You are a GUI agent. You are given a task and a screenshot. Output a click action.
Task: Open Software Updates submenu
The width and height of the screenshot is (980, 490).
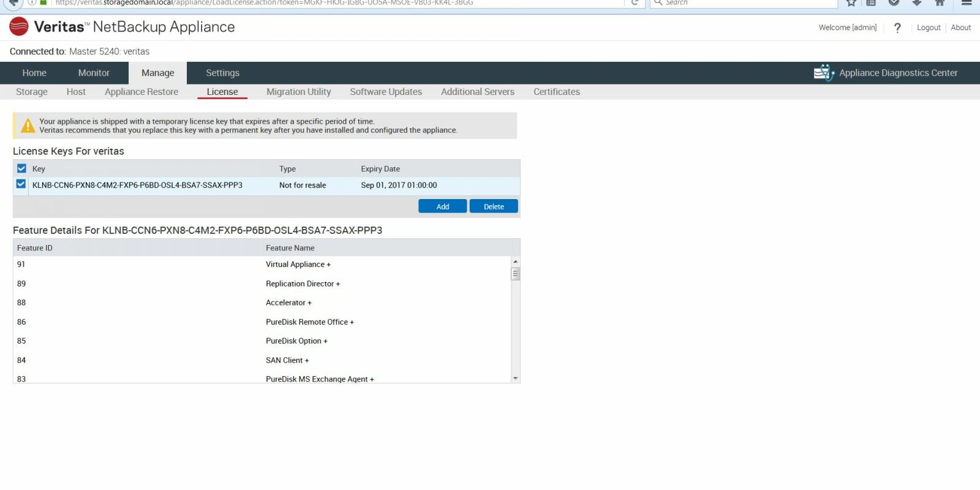(x=386, y=92)
